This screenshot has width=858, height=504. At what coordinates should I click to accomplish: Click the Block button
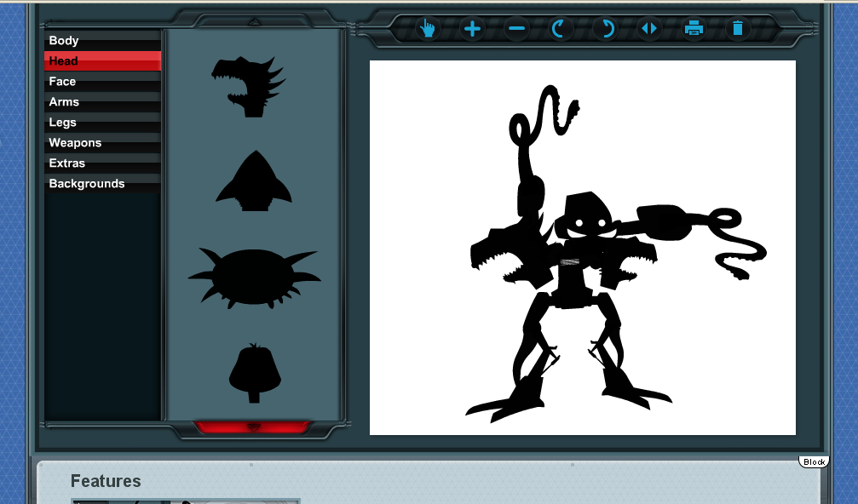click(x=814, y=462)
